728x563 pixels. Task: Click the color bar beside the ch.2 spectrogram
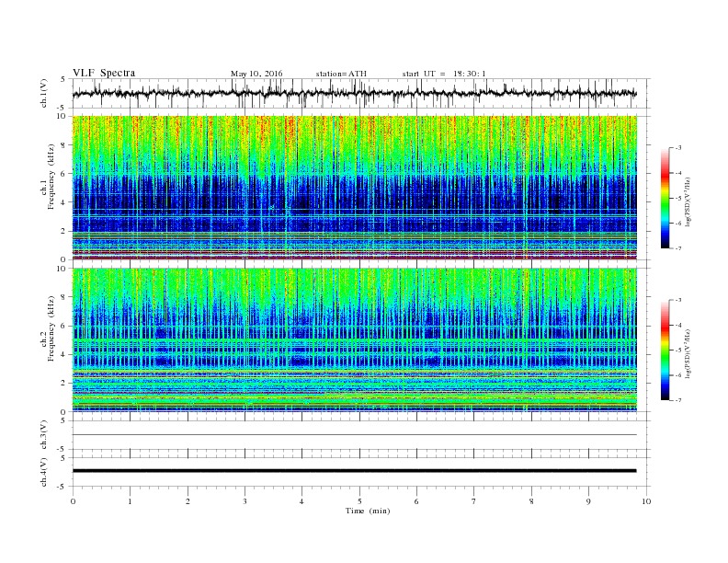(x=665, y=350)
